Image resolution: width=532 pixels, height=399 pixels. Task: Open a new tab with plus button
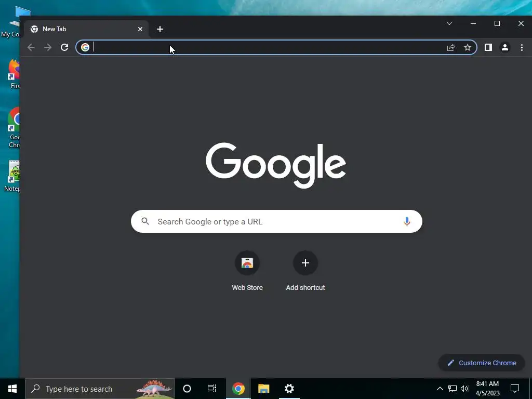[160, 29]
